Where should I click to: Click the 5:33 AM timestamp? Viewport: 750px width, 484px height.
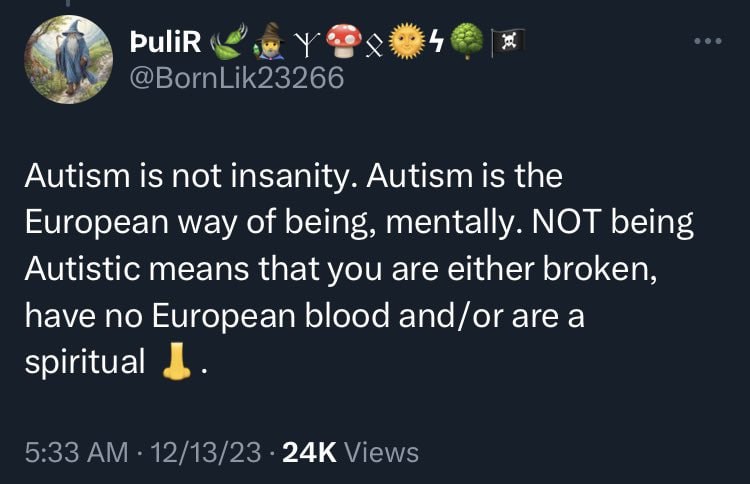coord(75,453)
